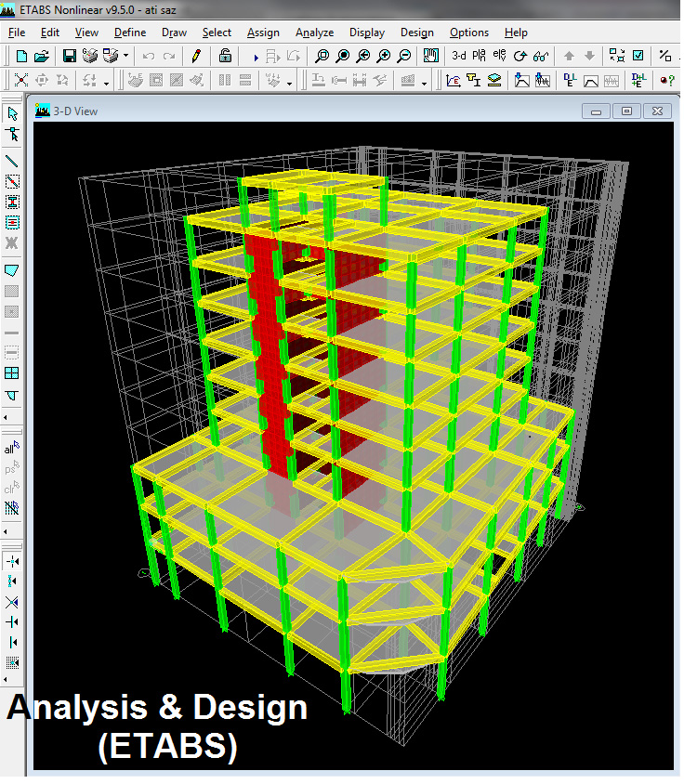Expand the second-row toolbar dropdown arrow near replicate
This screenshot has height=784, width=684.
click(106, 83)
